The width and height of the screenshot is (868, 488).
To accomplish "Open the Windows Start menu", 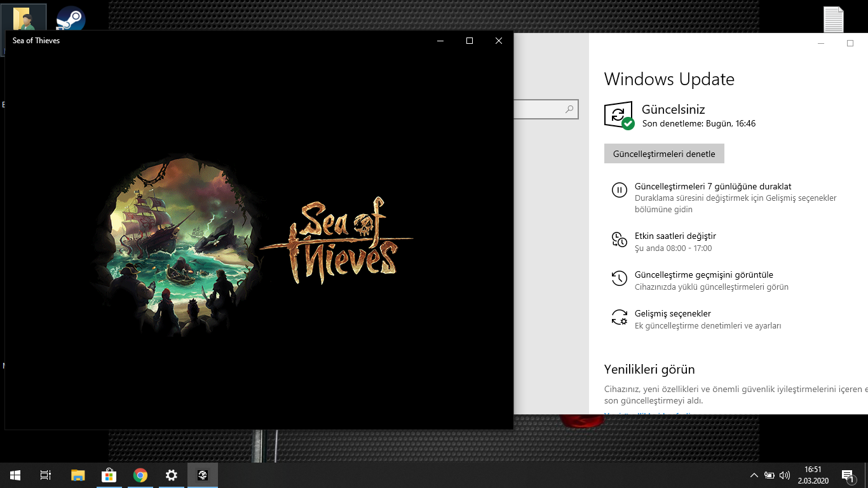I will pos(15,475).
